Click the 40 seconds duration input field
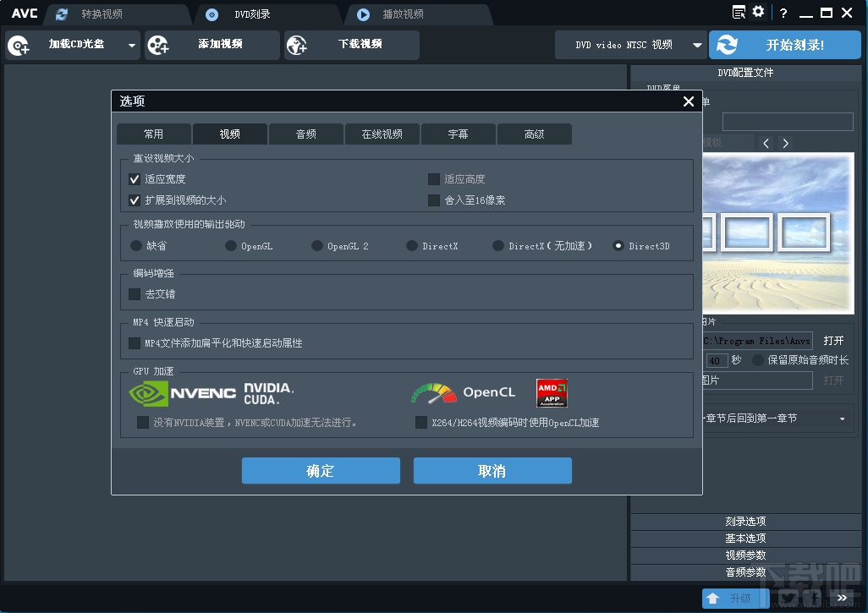This screenshot has height=613, width=868. coord(716,359)
